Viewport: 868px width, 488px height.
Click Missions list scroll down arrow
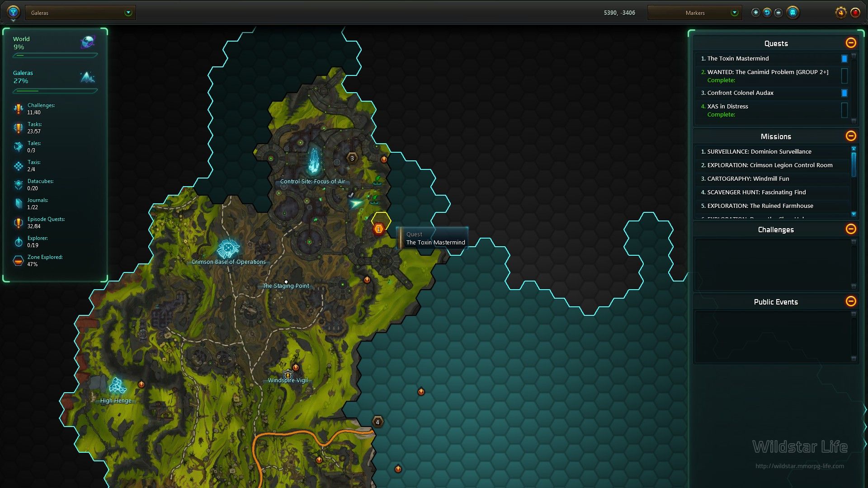point(854,214)
